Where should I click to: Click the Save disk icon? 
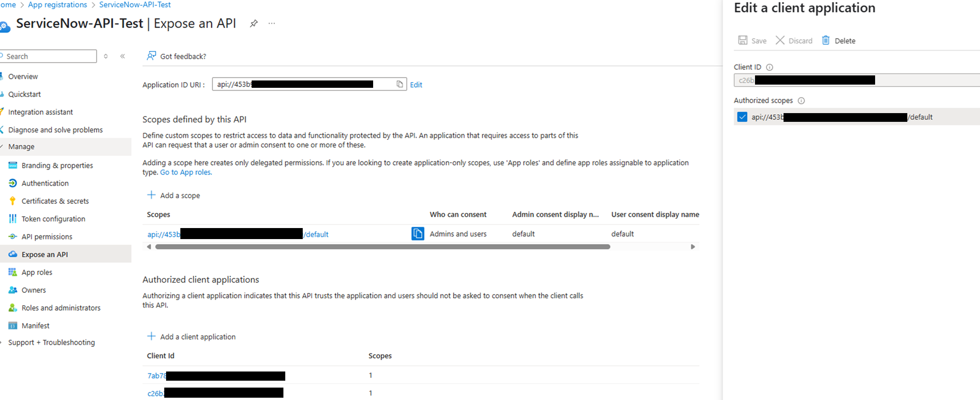coord(743,40)
